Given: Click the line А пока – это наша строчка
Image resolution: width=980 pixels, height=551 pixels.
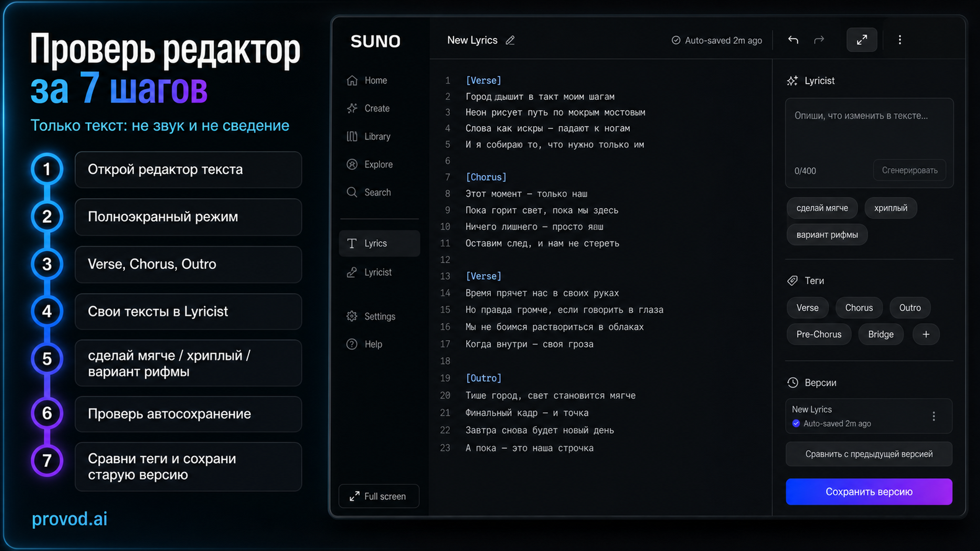Looking at the screenshot, I should [x=529, y=448].
